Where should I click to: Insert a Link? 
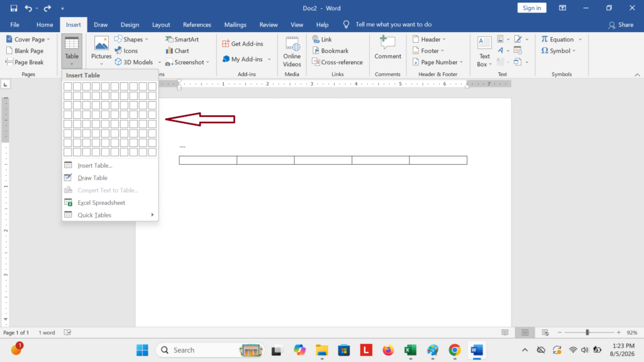pos(322,40)
